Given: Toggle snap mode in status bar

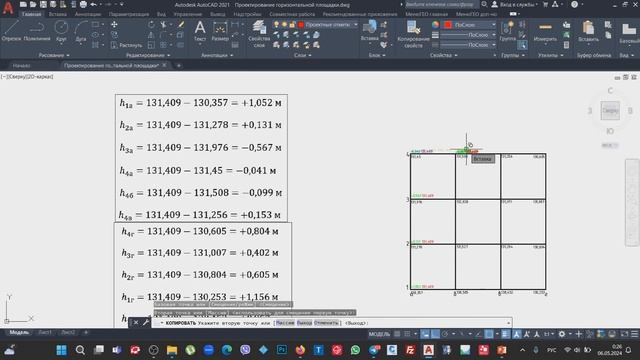Looking at the screenshot, I should (407, 334).
